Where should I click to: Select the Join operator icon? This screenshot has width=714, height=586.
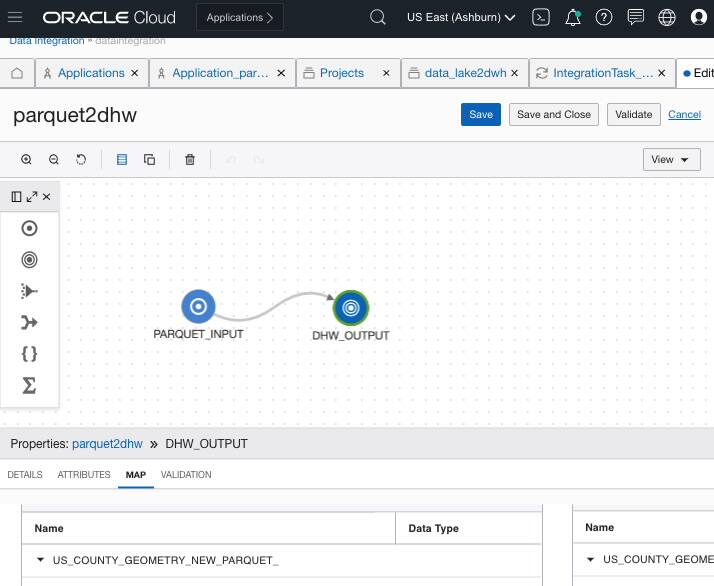[29, 322]
